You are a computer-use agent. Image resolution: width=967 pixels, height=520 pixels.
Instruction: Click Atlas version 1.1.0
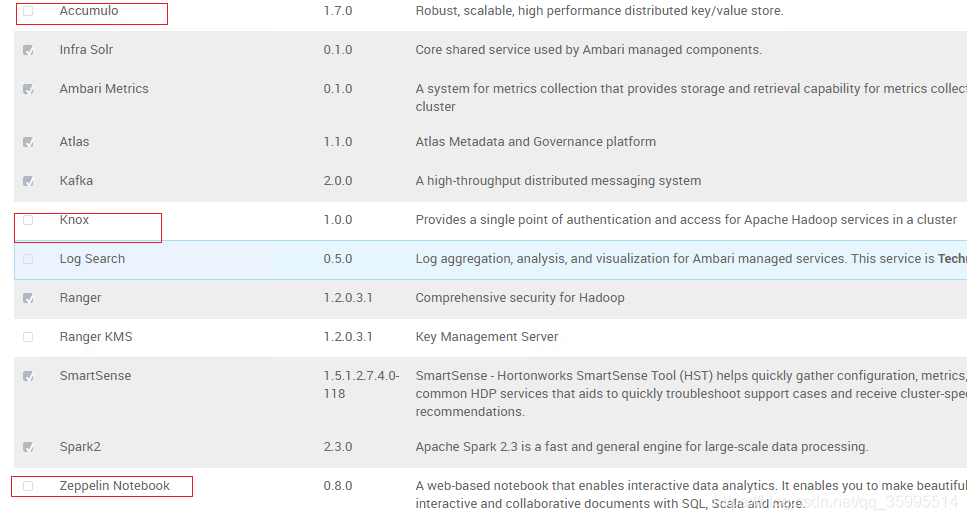(x=338, y=142)
